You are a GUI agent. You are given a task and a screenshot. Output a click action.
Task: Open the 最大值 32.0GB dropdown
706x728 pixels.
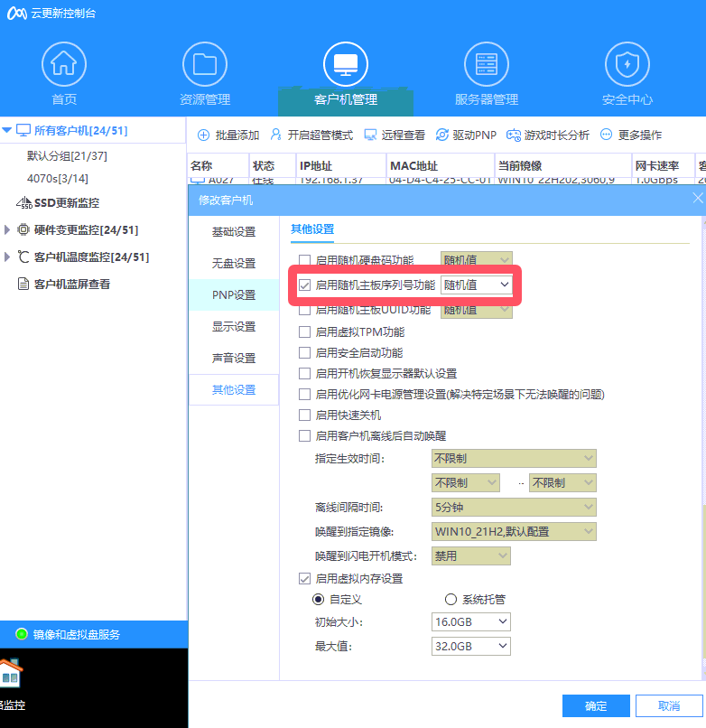pyautogui.click(x=471, y=646)
